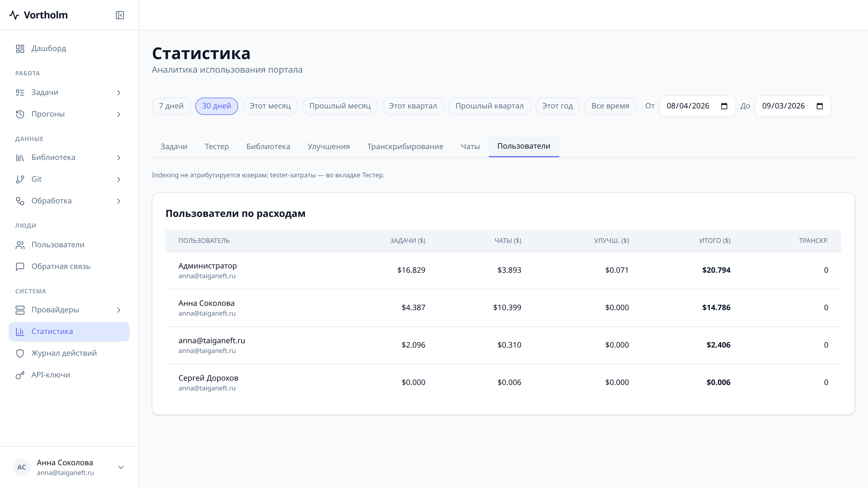The image size is (868, 488).
Task: Click the УЛУЧШ. ($) column header
Action: click(611, 241)
